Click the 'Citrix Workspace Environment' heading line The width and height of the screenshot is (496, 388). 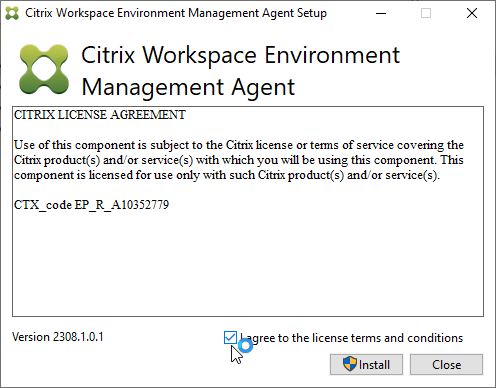click(x=240, y=55)
